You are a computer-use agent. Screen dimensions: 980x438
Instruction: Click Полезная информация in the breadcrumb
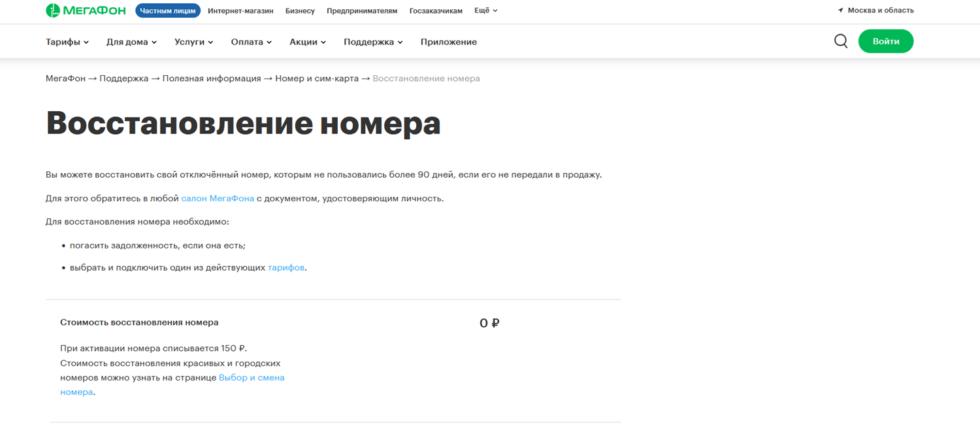[212, 78]
